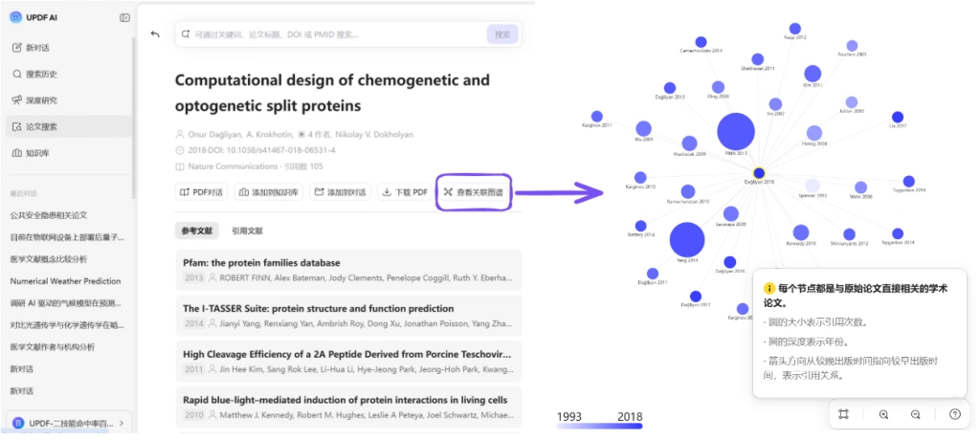Screen dimensions: 980x441
Task: Click the fit-to-screen graph icon
Action: tap(844, 414)
